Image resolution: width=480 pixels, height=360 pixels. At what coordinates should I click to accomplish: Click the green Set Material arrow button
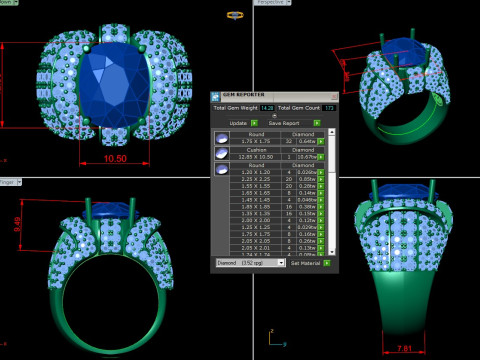tap(327, 263)
